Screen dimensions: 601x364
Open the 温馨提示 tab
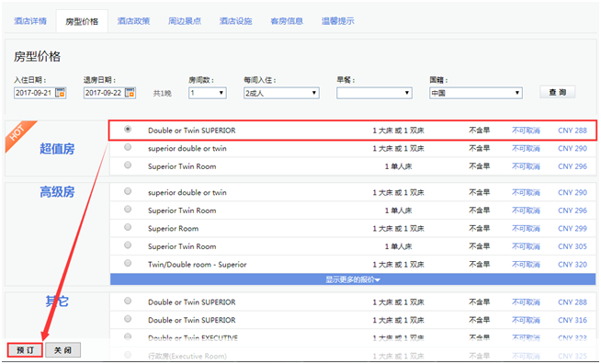[x=337, y=21]
